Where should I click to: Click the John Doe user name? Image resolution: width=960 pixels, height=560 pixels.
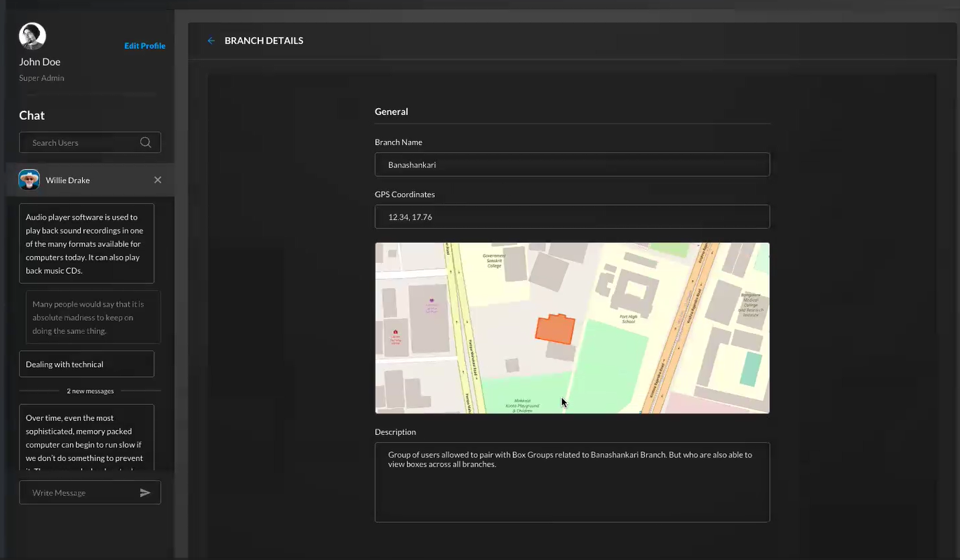click(39, 62)
